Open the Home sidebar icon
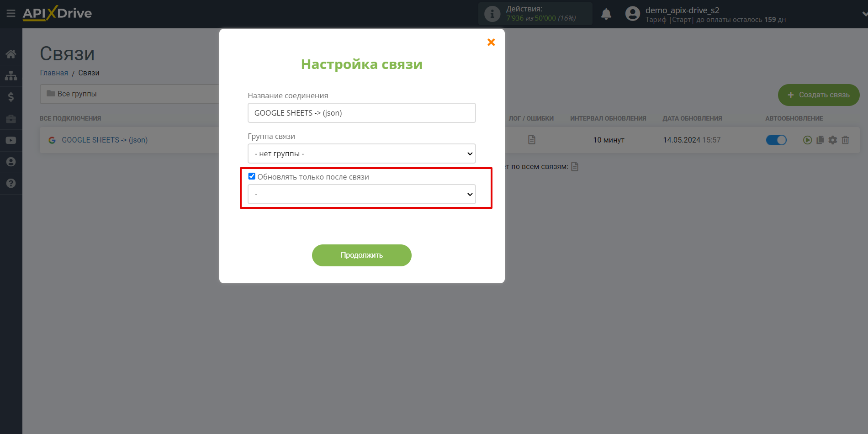The image size is (868, 434). click(11, 54)
